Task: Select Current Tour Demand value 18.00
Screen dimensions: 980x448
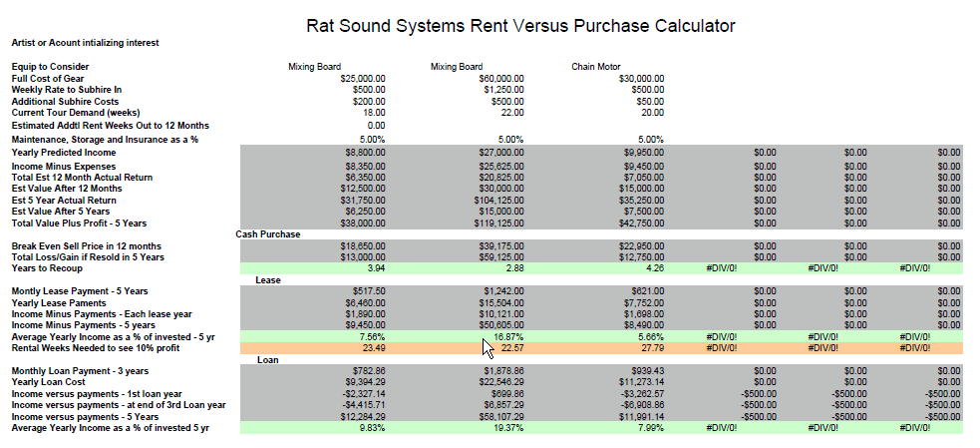Action: (376, 113)
